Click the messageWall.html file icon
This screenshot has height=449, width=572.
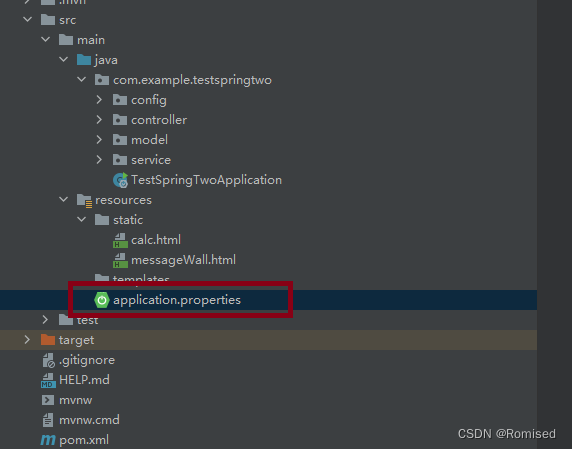click(x=120, y=260)
